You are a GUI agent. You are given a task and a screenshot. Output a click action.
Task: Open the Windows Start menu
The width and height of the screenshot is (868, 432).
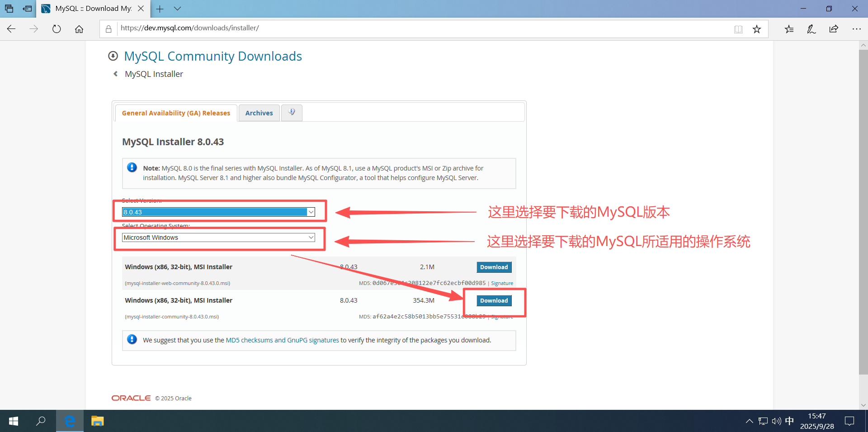tap(14, 421)
